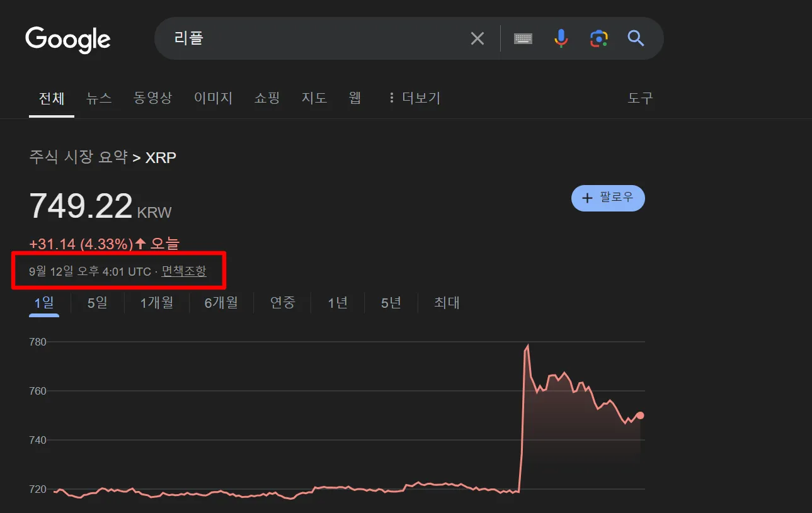Open Google Lens image search icon
This screenshot has height=513, width=812.
point(598,38)
